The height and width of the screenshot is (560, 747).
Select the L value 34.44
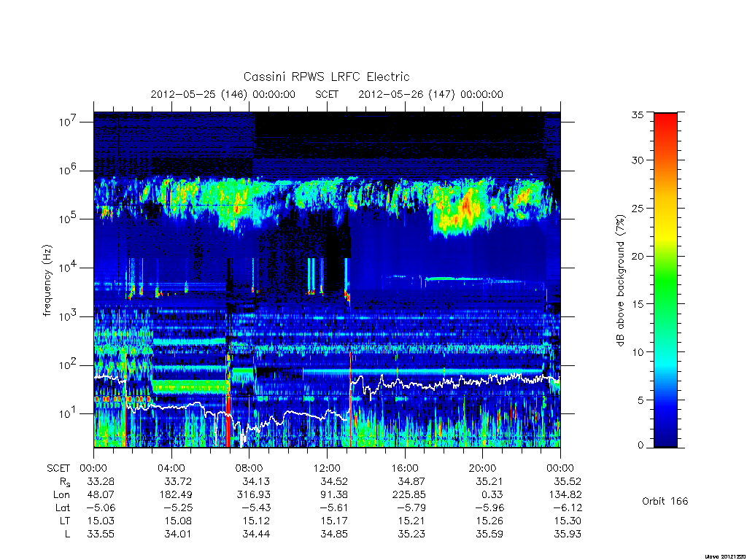256,534
